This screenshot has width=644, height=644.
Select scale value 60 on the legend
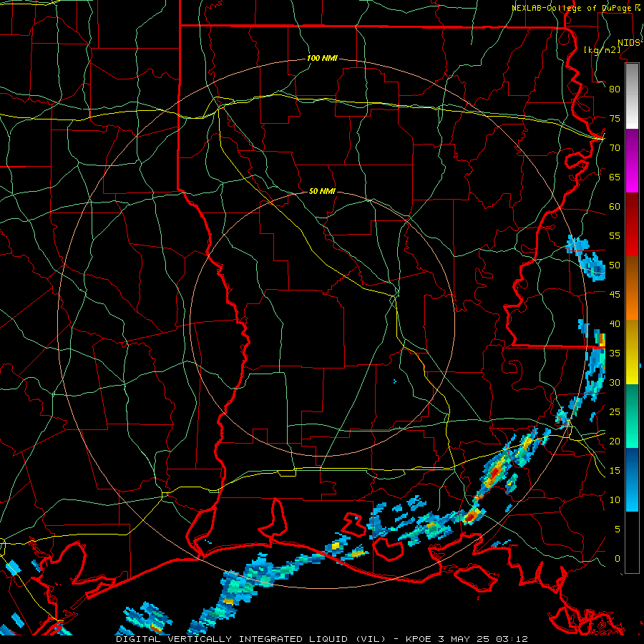click(x=615, y=207)
